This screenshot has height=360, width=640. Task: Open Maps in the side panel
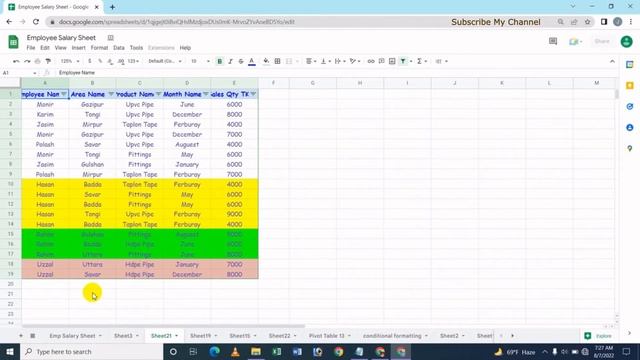pyautogui.click(x=630, y=149)
